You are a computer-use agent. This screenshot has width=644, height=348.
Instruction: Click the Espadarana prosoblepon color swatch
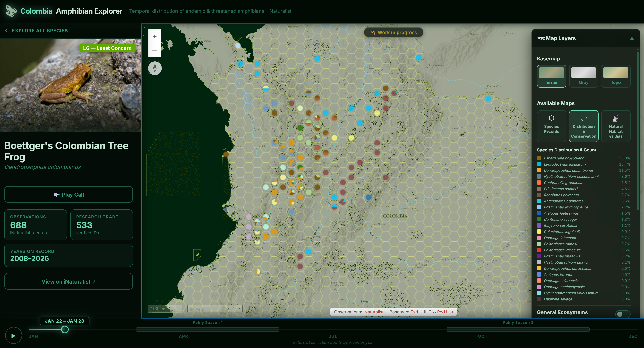point(539,158)
